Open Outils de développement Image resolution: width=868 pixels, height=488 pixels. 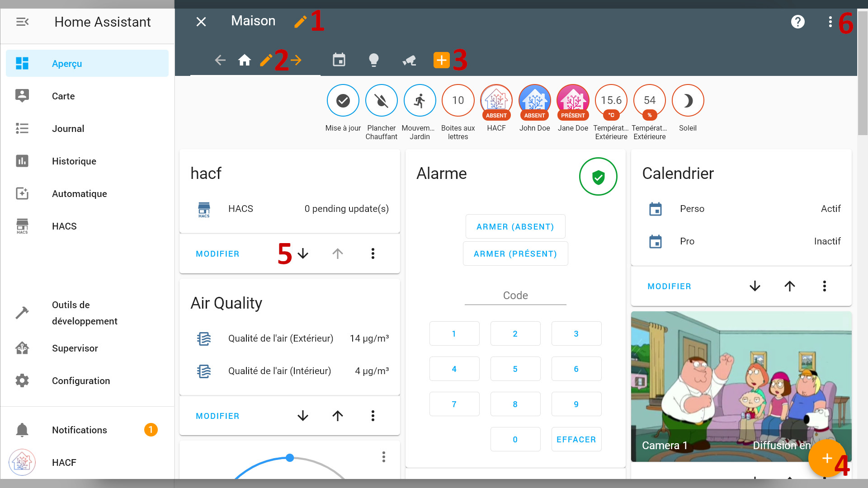pyautogui.click(x=87, y=313)
